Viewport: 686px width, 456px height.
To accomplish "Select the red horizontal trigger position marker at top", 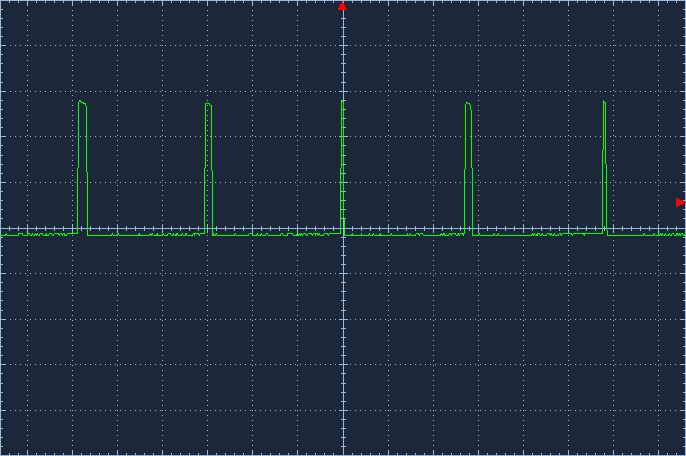I will click(342, 6).
